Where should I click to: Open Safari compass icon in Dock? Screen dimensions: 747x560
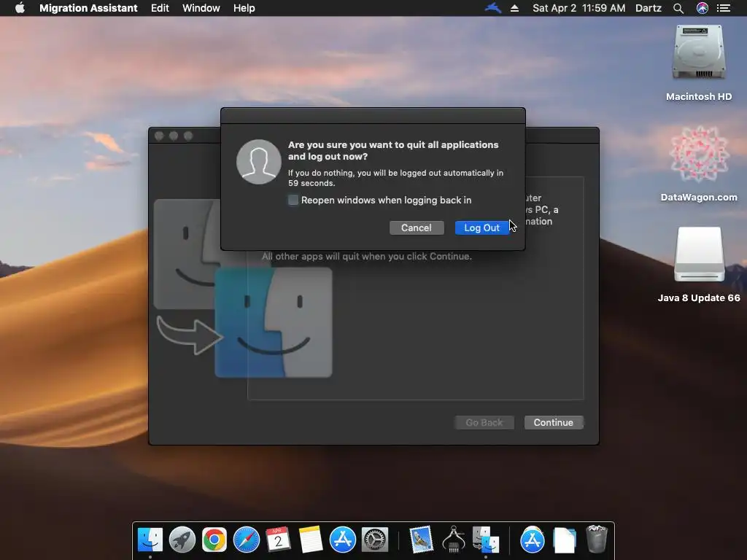pos(247,540)
